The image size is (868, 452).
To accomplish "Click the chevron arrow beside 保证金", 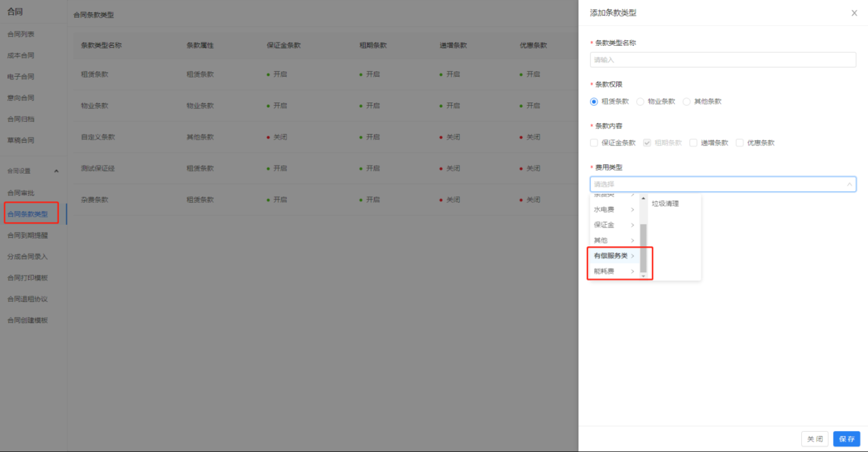I will tap(632, 225).
